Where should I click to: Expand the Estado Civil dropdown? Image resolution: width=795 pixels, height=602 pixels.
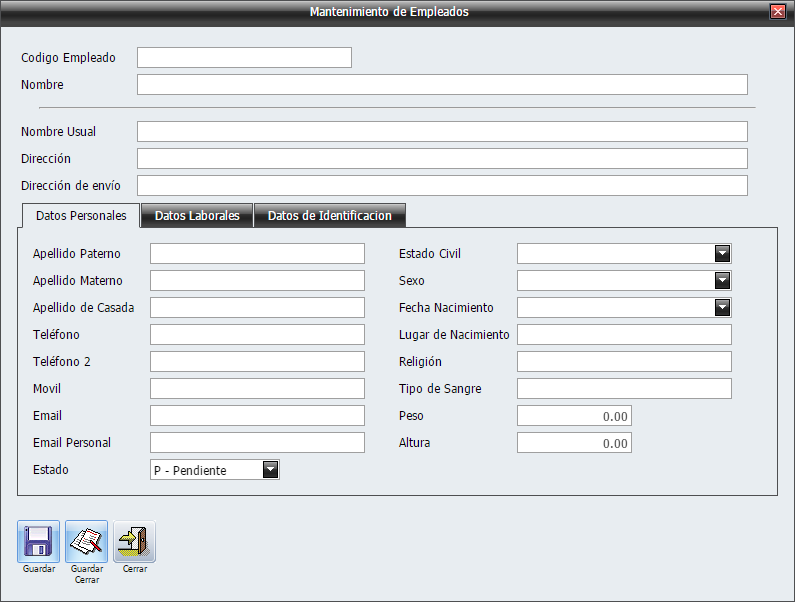coord(723,254)
